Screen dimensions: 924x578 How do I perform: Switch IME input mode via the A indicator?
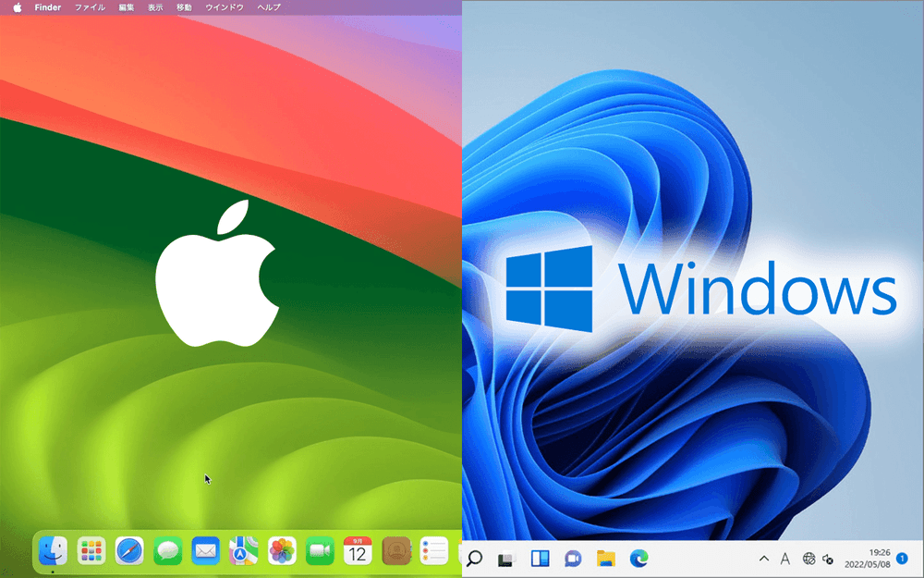coord(784,558)
